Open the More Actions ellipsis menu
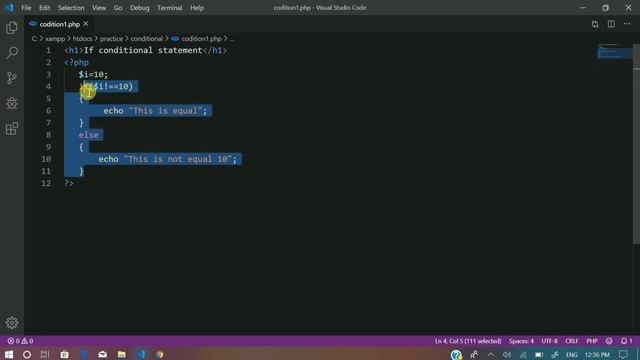Screen dimensions: 640x360 (x=627, y=24)
